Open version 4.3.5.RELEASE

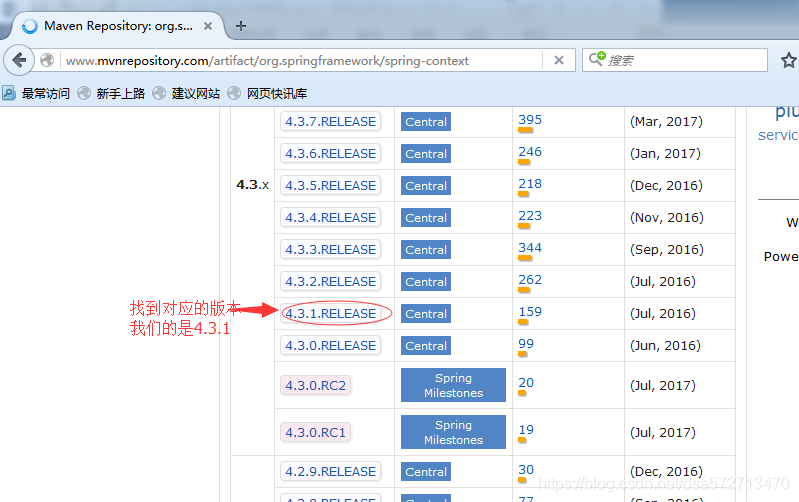(330, 186)
